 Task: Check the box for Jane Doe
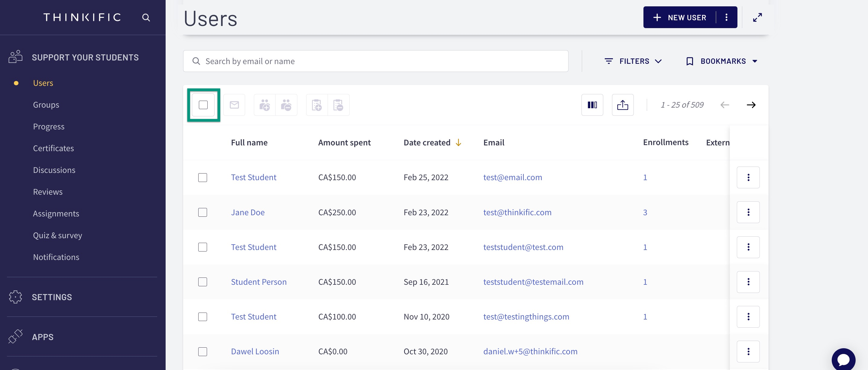[x=202, y=212]
